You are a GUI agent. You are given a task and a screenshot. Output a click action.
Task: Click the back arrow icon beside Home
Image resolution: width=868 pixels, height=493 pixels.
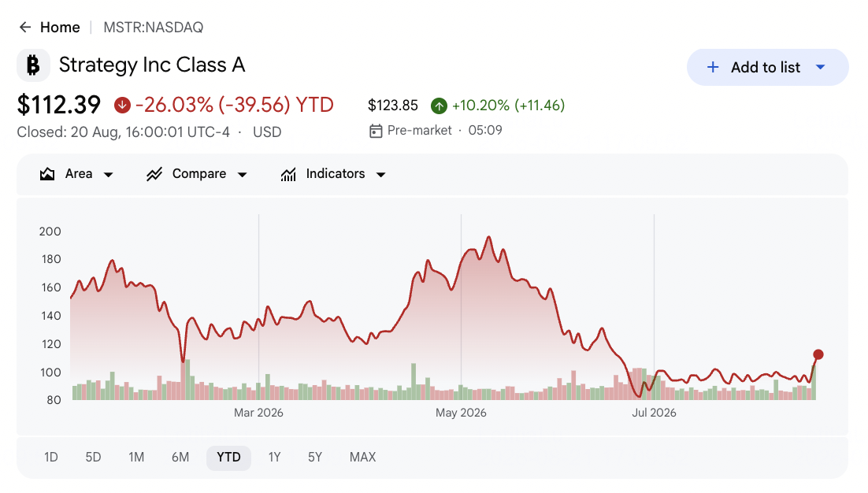pos(25,27)
